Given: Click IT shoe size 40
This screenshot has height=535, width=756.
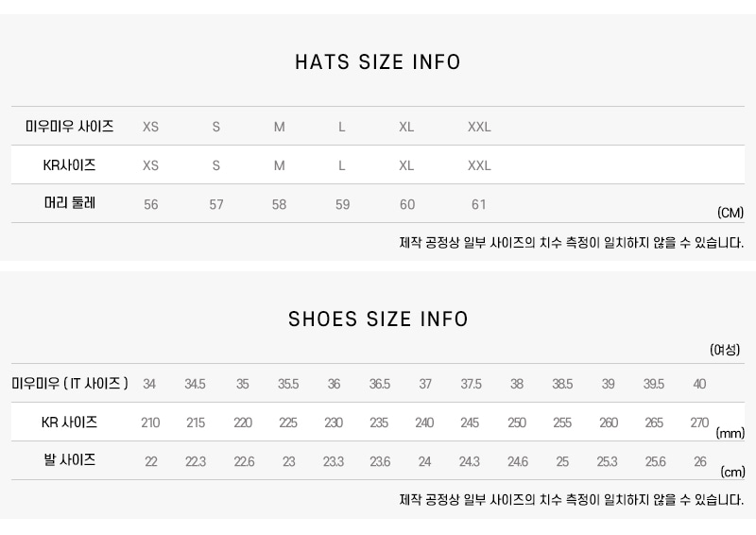Looking at the screenshot, I should tap(699, 385).
